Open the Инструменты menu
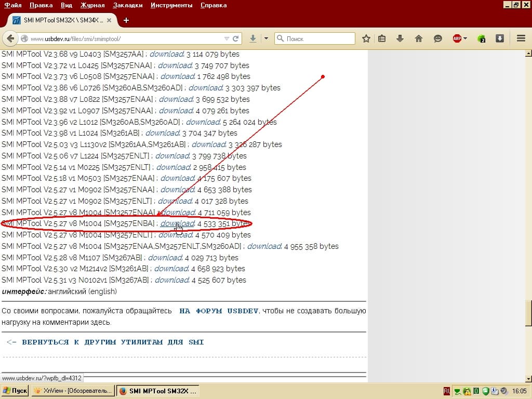532x399 pixels. coord(171,5)
